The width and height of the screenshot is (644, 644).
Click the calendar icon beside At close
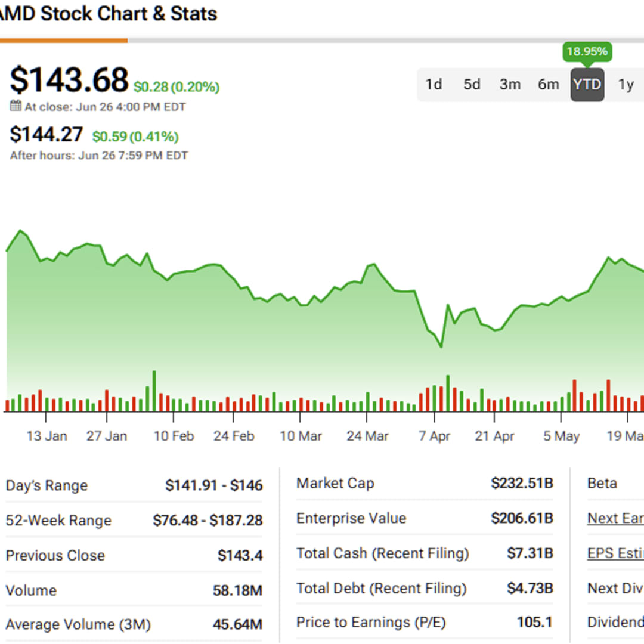[16, 106]
